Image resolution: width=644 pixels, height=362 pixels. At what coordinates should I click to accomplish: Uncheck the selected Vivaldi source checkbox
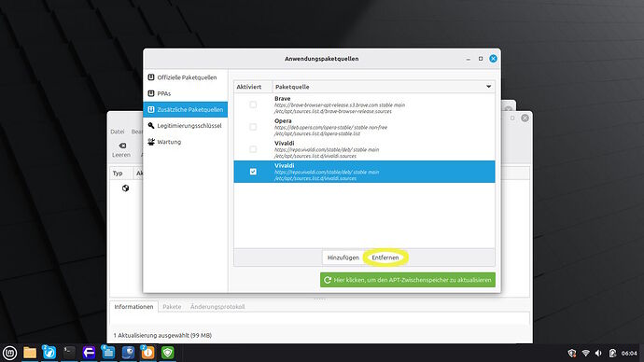click(x=253, y=172)
